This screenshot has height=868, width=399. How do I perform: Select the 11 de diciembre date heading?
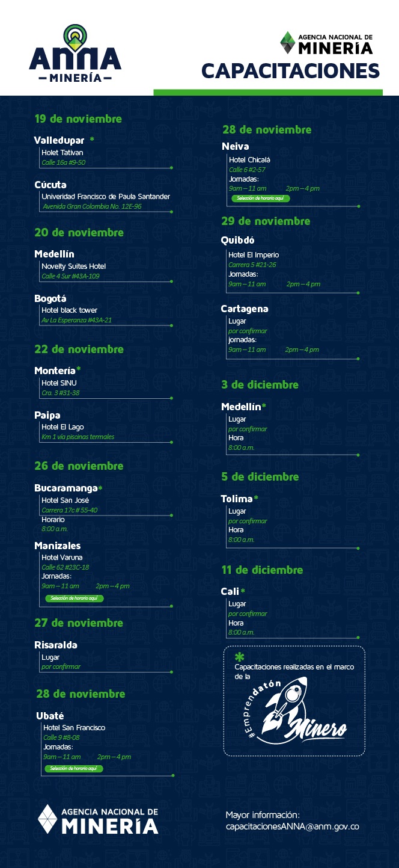click(x=262, y=570)
